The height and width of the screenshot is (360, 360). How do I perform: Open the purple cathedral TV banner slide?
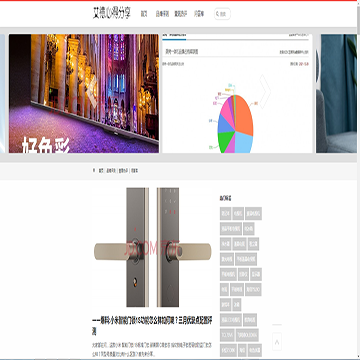[x=84, y=93]
